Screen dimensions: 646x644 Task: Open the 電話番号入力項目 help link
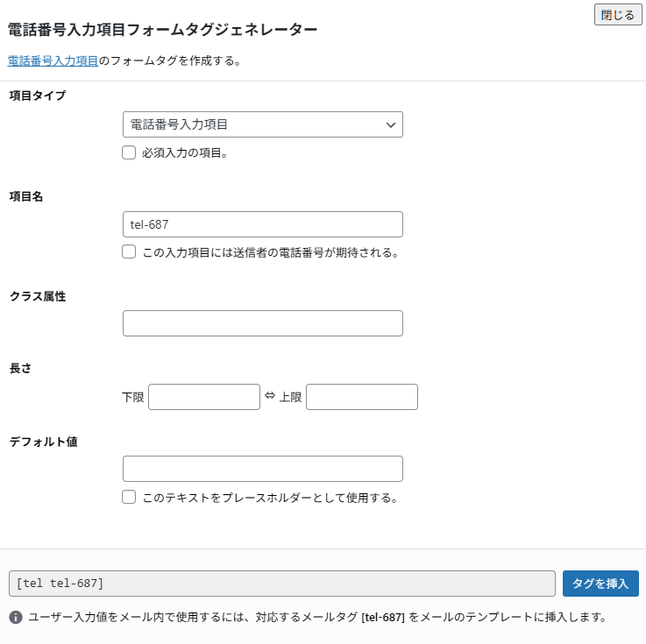click(x=53, y=61)
